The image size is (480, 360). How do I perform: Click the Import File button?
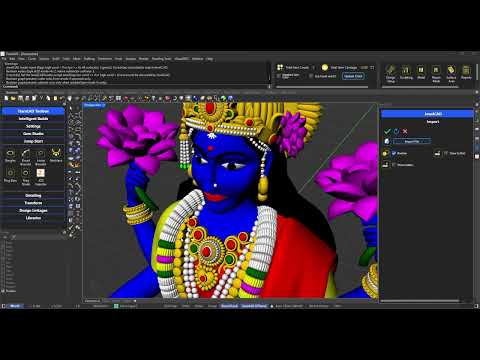[412, 141]
